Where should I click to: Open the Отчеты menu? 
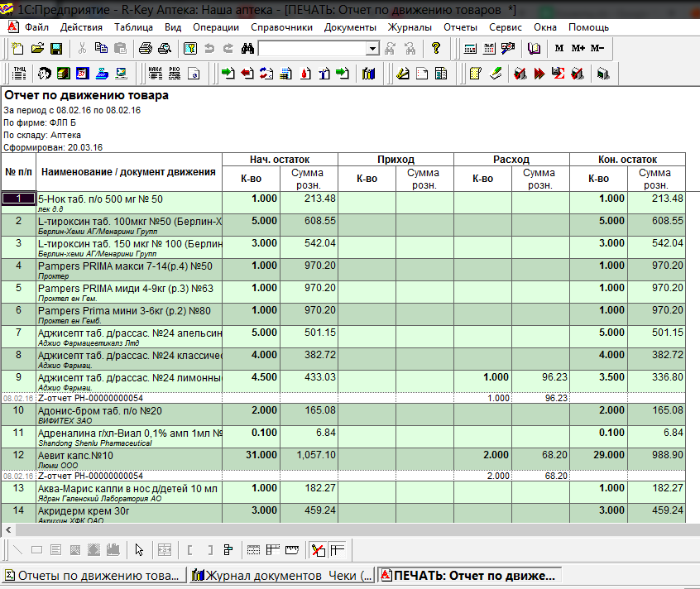(x=460, y=26)
